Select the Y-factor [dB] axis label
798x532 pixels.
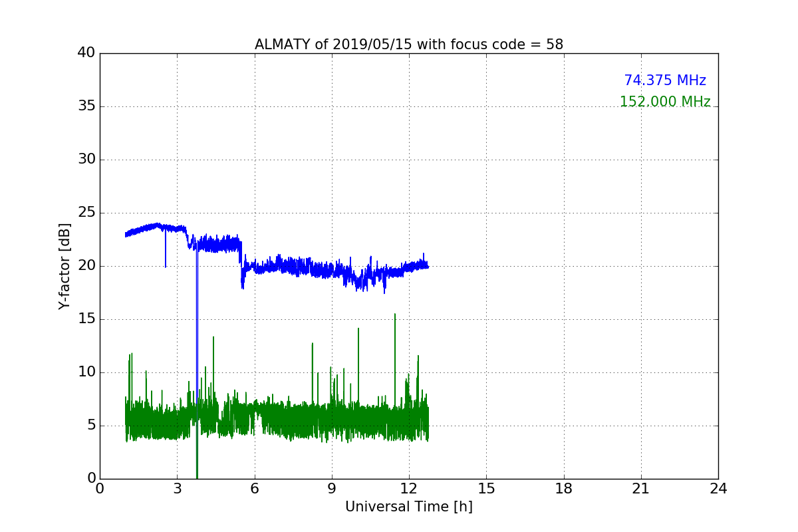pos(65,266)
